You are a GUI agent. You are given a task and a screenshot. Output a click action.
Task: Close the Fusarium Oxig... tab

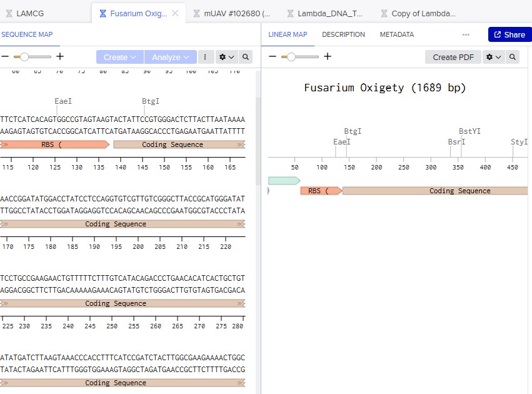click(x=175, y=13)
